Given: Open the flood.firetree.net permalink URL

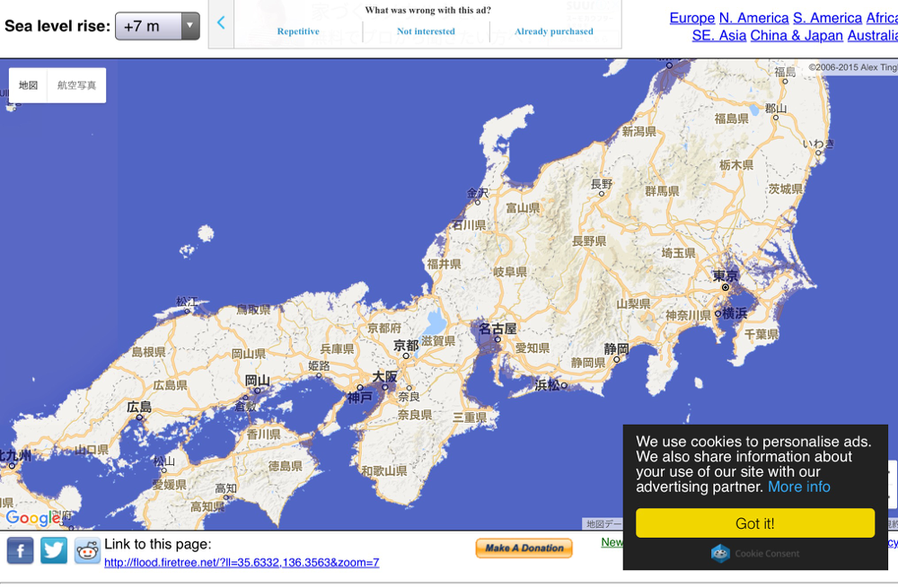Looking at the screenshot, I should tap(242, 563).
